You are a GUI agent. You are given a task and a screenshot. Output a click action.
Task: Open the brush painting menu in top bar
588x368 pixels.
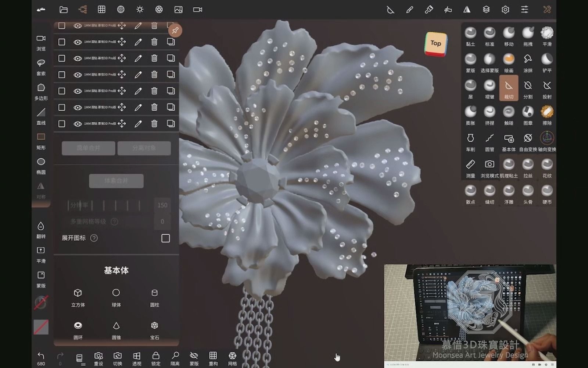click(410, 10)
